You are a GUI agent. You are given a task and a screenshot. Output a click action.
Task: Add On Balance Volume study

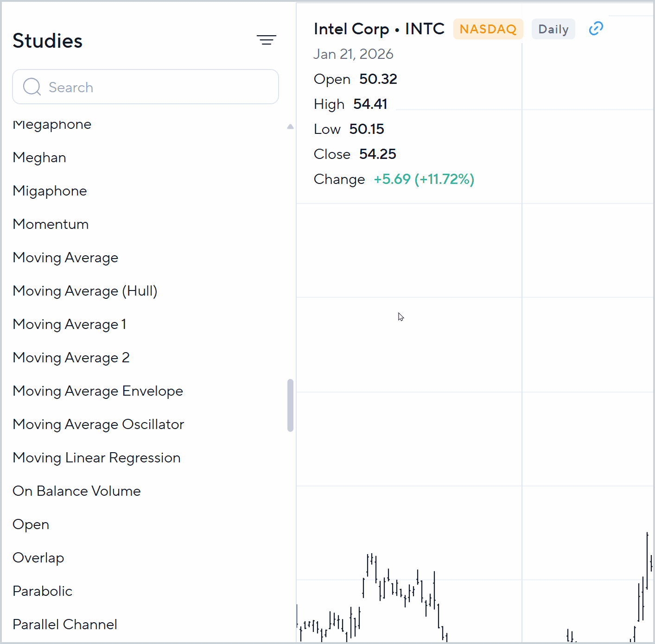[76, 491]
